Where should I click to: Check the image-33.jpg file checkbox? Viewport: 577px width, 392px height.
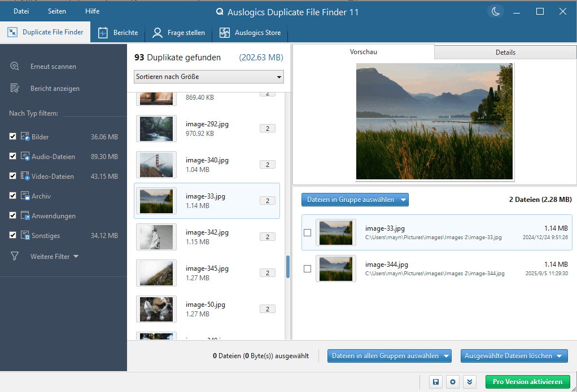[x=307, y=233]
